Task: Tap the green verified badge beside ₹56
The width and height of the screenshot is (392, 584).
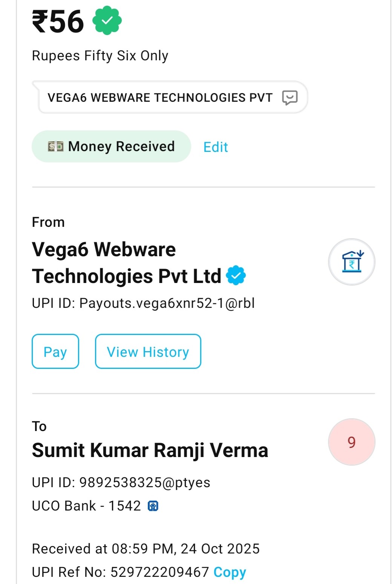Action: (x=107, y=20)
